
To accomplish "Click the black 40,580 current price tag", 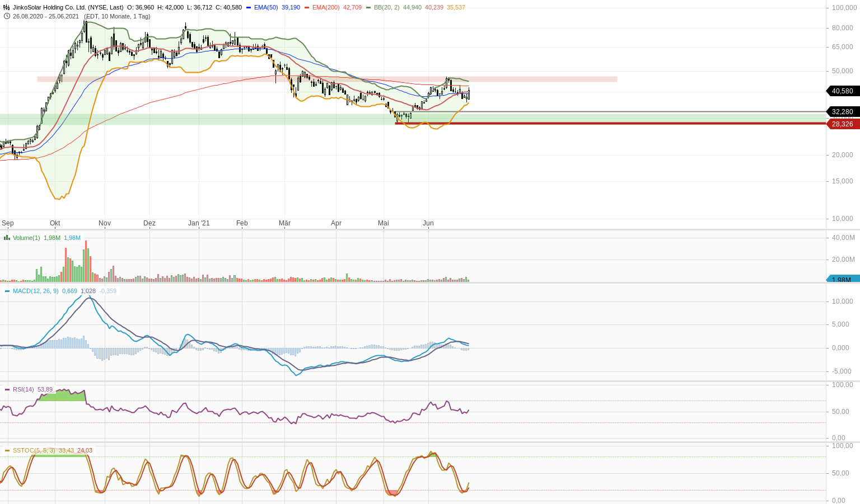I will (x=843, y=91).
